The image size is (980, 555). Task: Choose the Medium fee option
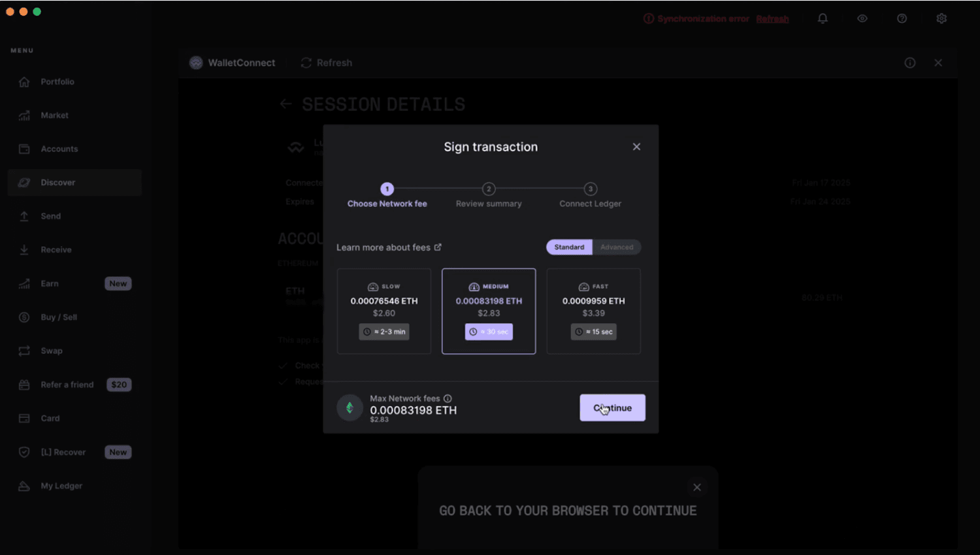pos(489,311)
